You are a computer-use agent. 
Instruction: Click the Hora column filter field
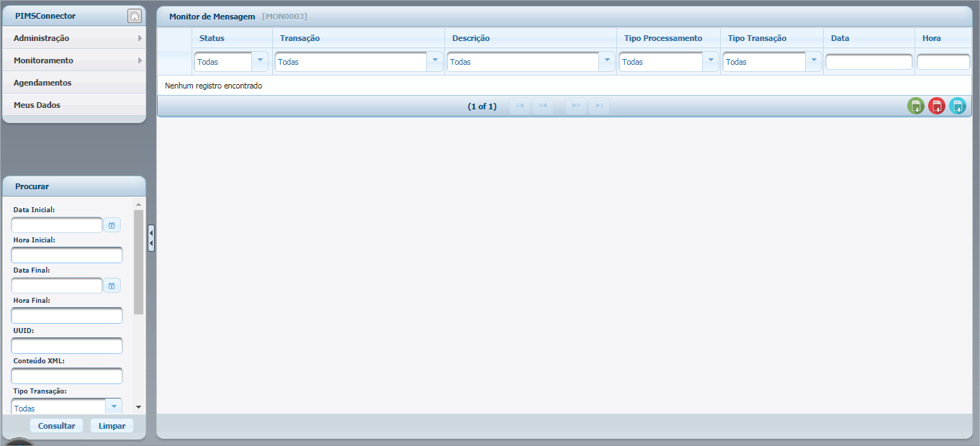click(943, 62)
